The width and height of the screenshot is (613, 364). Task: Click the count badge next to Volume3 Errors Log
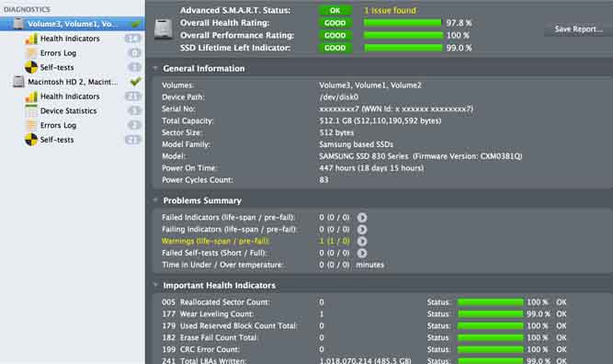[134, 52]
